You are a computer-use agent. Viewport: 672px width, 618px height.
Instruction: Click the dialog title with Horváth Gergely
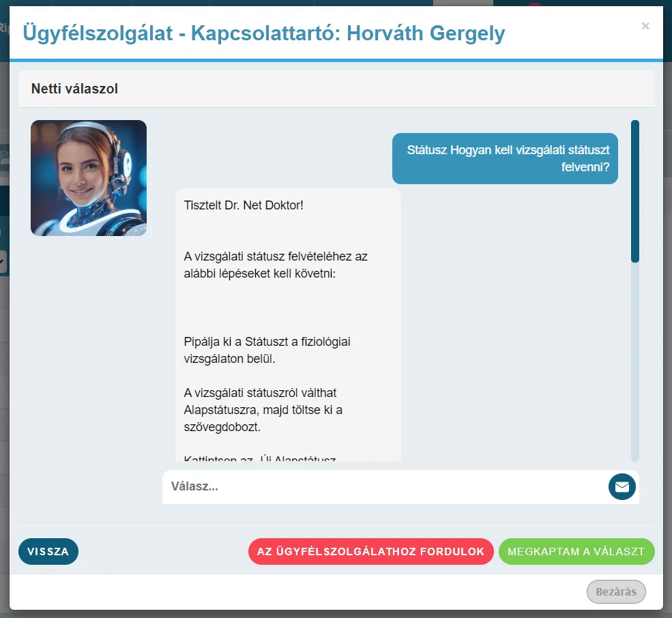[x=263, y=33]
